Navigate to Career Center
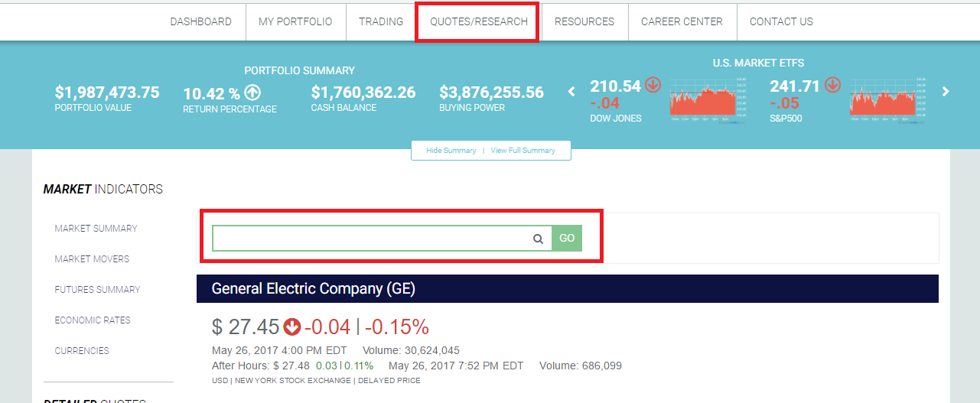980x403 pixels. click(682, 21)
